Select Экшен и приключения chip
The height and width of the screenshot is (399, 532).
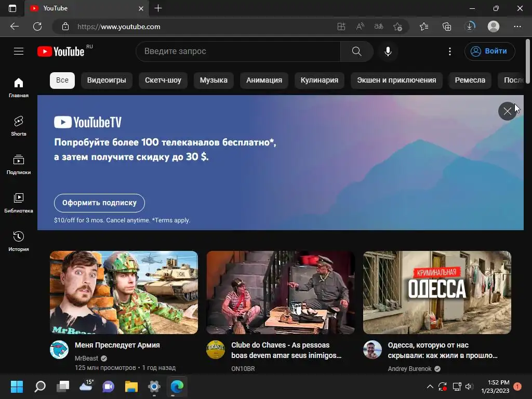[396, 80]
